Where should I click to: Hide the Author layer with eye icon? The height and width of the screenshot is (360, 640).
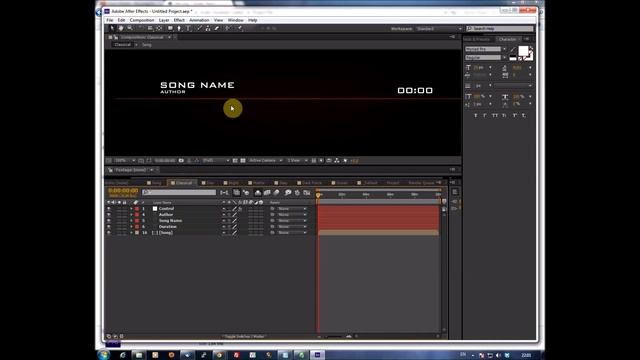click(x=109, y=215)
